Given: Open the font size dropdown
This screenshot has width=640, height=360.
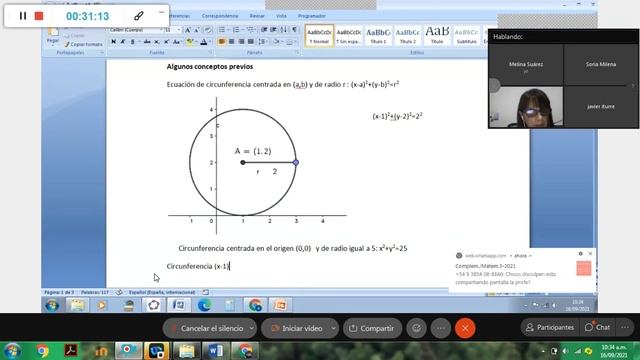Looking at the screenshot, I should tap(178, 30).
